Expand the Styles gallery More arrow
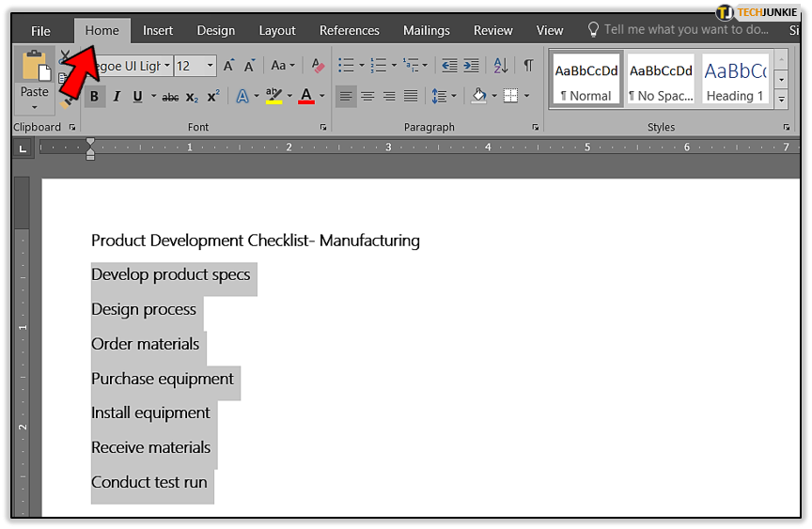Viewport: 812px width, 529px height. [x=781, y=100]
